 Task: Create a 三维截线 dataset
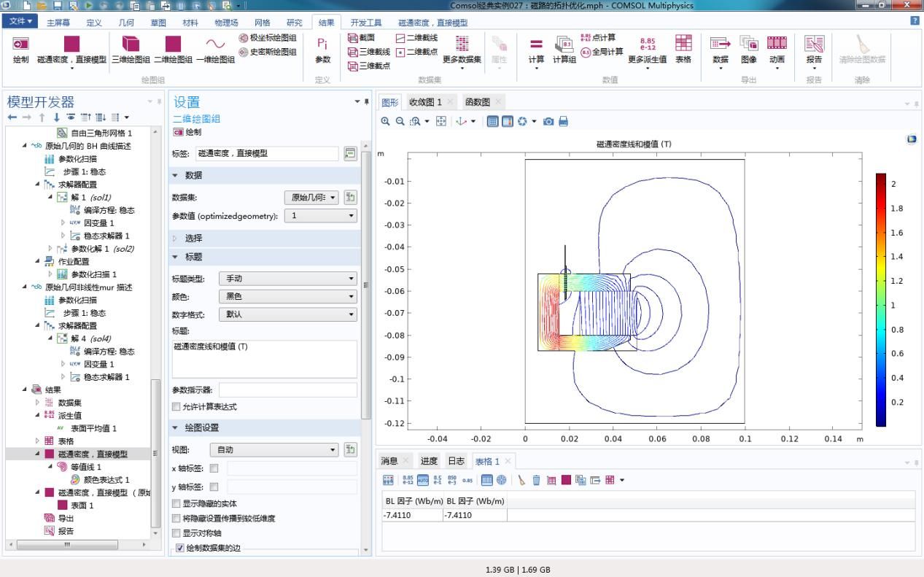tap(369, 52)
